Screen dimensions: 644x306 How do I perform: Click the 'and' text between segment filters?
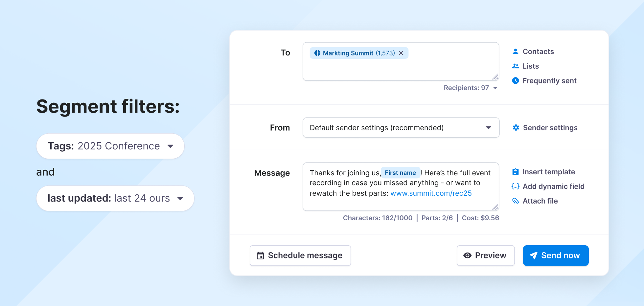click(45, 172)
